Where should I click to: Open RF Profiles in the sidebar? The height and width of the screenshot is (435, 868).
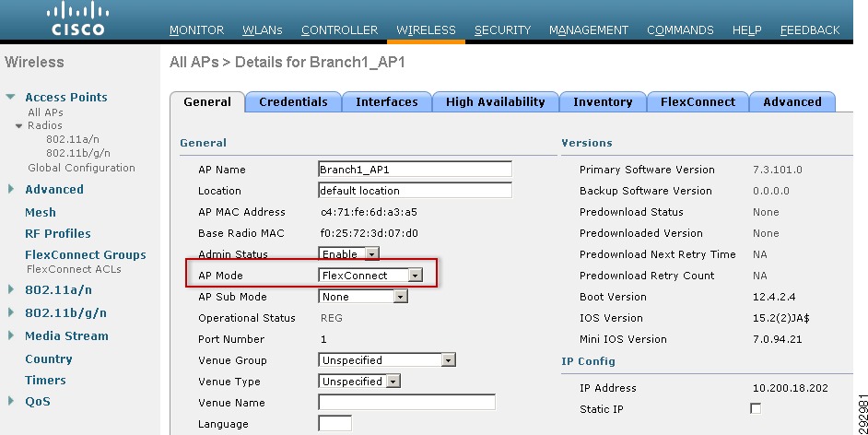(x=57, y=233)
